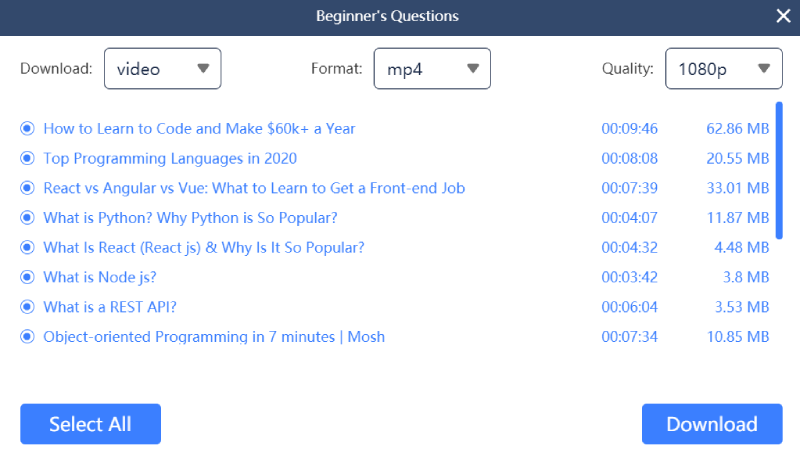Toggle What is Node js radio button
Screen dimensions: 800x471
[28, 277]
